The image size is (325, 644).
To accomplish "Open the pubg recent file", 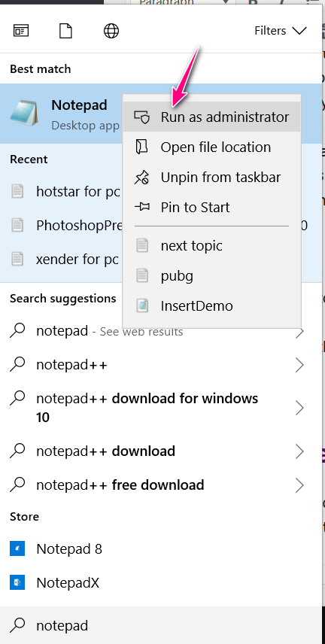I will [212, 275].
